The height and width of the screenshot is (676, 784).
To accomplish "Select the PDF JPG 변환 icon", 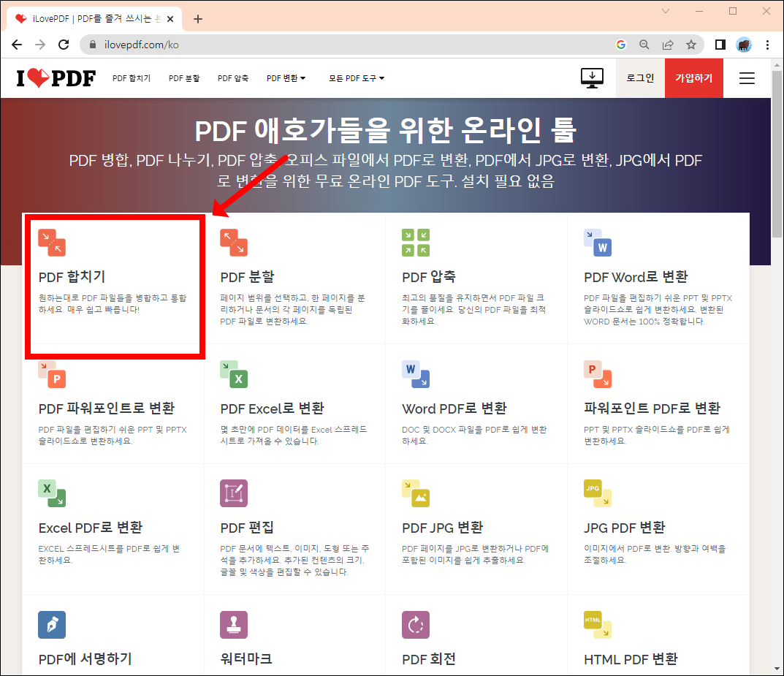I will 415,493.
